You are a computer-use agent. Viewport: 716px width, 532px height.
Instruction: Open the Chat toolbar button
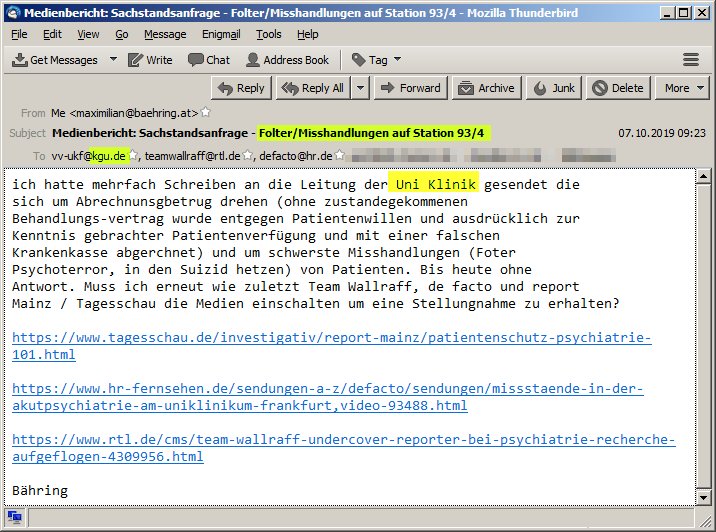tap(209, 60)
